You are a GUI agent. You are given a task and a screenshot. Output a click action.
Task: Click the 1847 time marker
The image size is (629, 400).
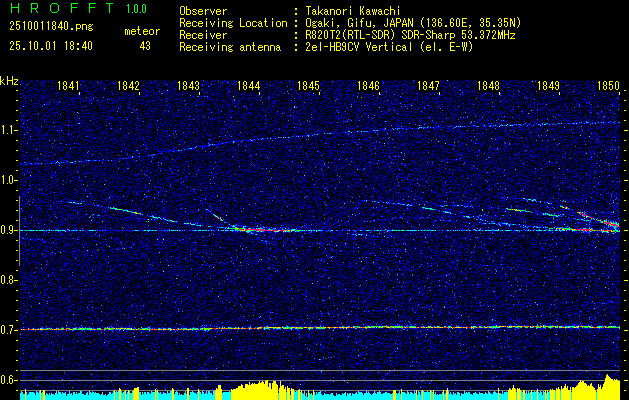pos(428,85)
